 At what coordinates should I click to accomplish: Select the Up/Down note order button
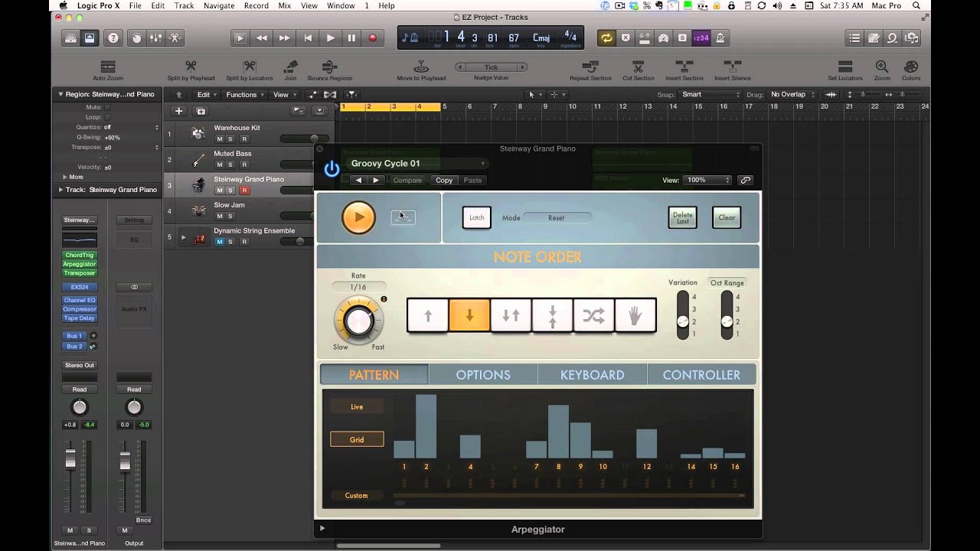coord(511,315)
